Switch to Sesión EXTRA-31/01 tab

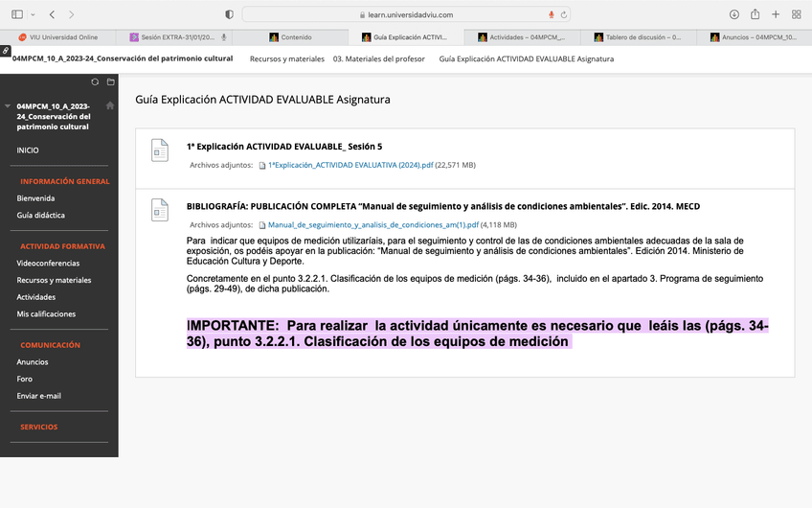click(x=174, y=37)
